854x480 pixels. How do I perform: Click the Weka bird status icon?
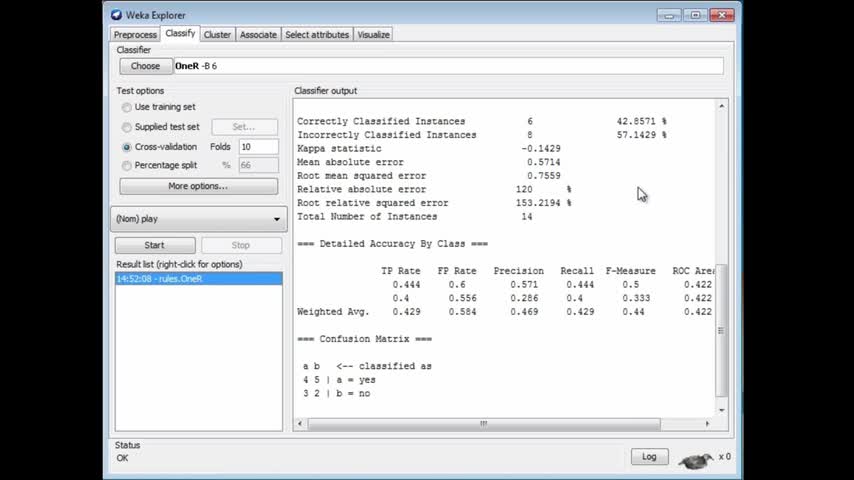(696, 461)
